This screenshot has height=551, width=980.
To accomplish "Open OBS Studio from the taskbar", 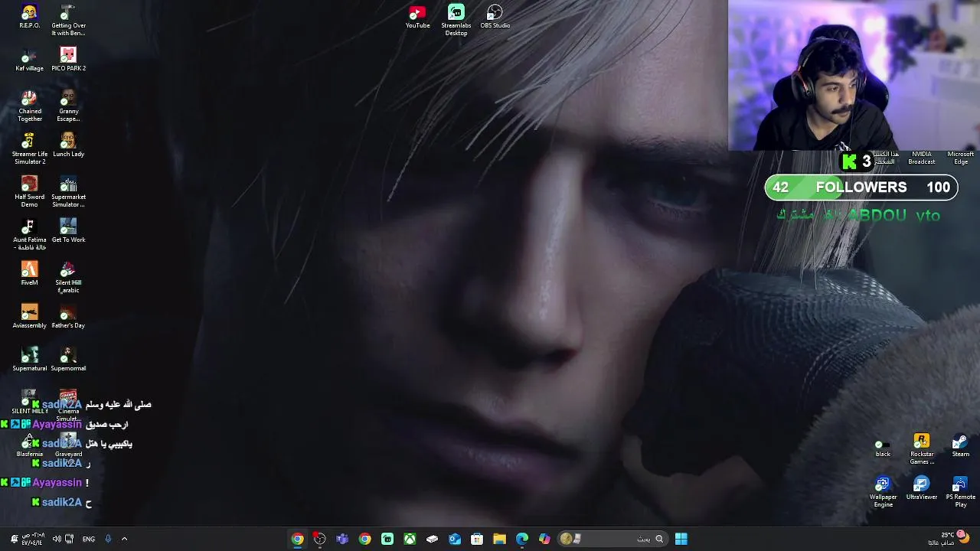I will 320,539.
